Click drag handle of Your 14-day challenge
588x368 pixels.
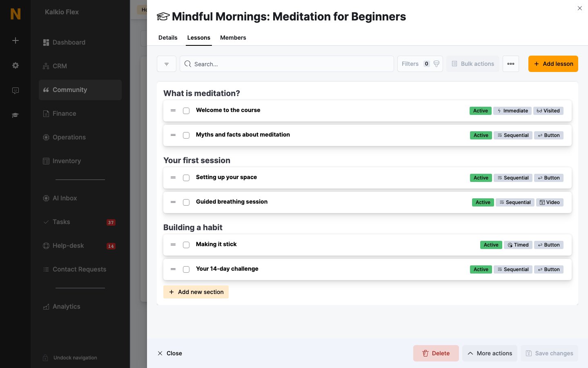[173, 269]
